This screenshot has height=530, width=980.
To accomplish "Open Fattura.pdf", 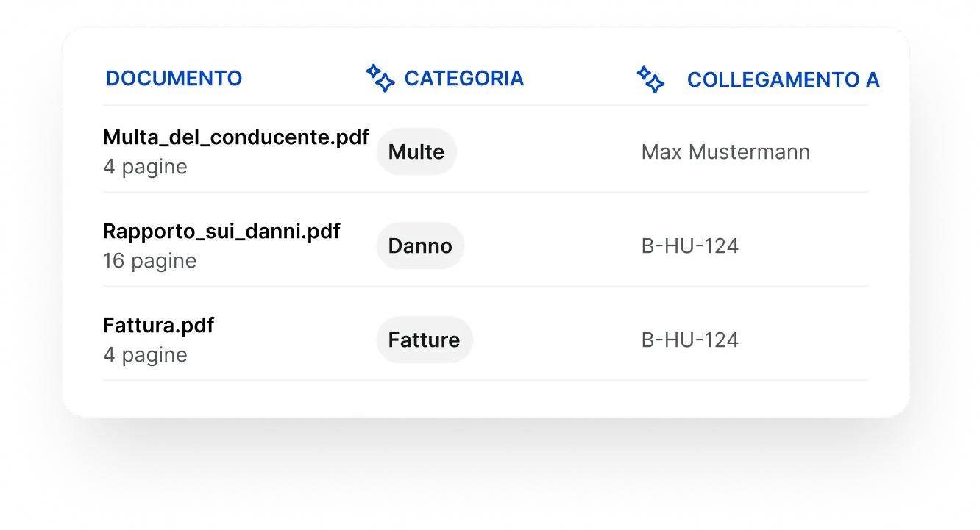I will tap(158, 325).
